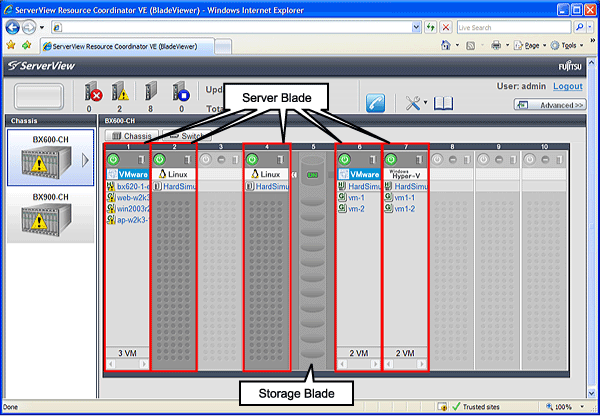
Task: Click the browser Back button
Action: coord(13,27)
